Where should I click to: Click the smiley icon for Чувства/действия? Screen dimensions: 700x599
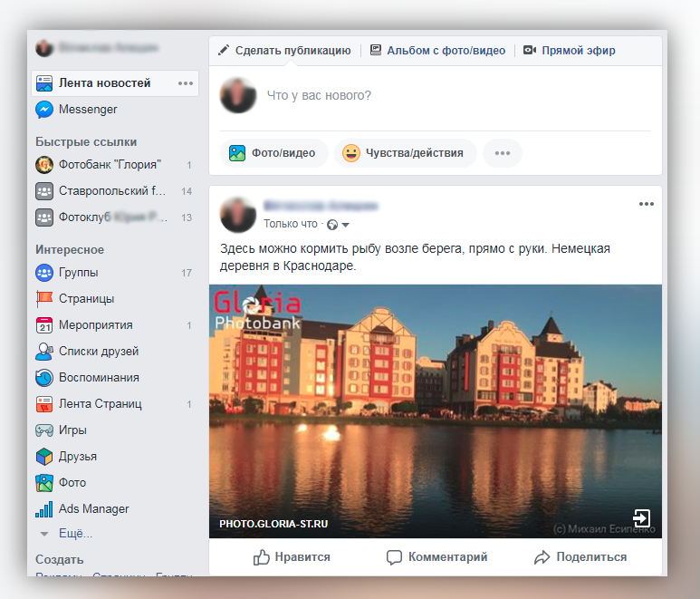(x=351, y=153)
